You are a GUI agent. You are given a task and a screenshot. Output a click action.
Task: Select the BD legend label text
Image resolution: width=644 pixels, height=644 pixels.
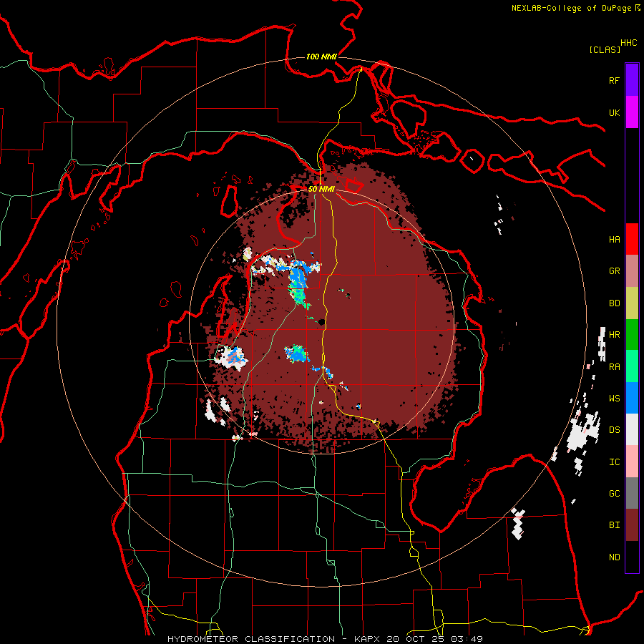(614, 303)
